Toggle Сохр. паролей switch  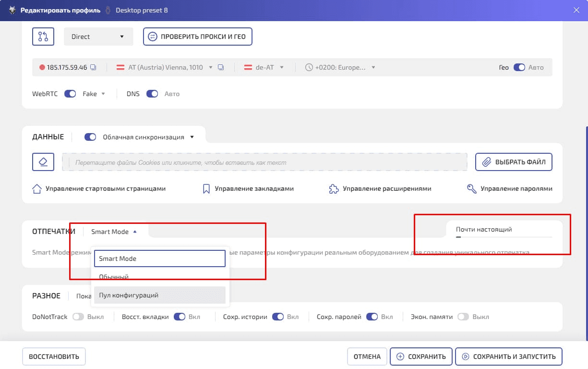click(372, 317)
